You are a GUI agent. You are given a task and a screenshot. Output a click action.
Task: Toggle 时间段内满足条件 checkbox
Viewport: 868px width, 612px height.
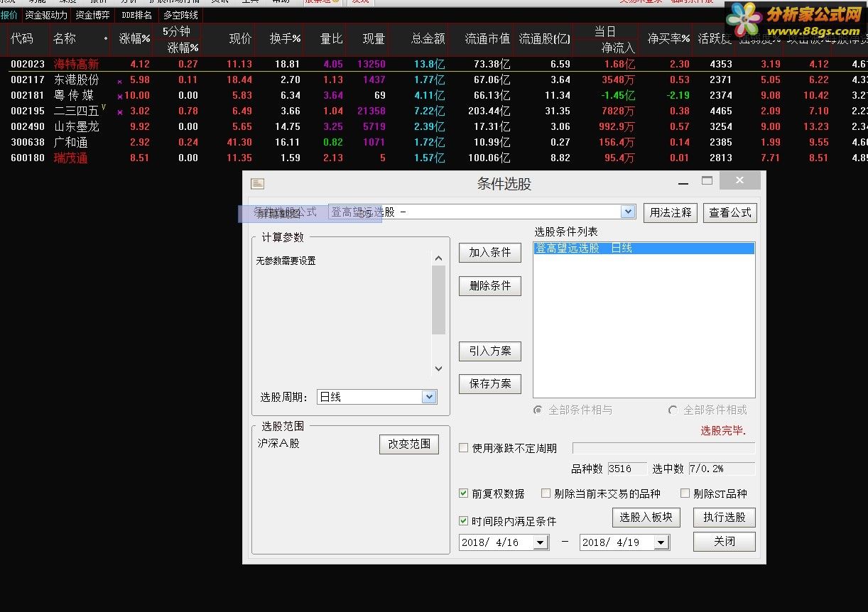coord(464,521)
